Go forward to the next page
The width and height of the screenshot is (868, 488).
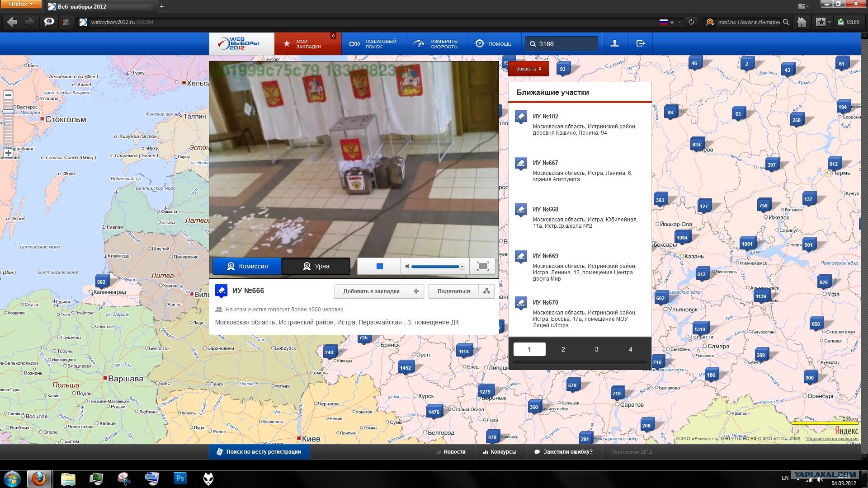(30, 22)
